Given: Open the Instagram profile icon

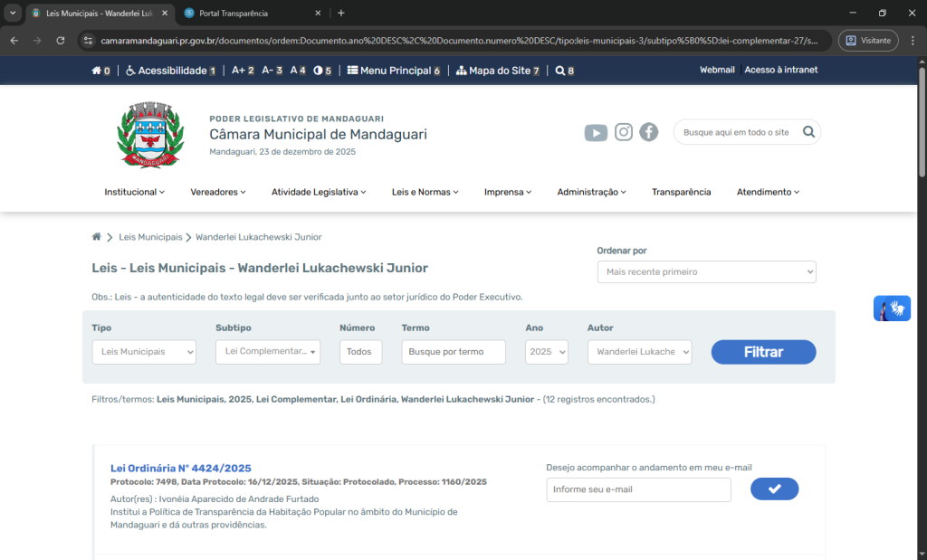Looking at the screenshot, I should 624,132.
